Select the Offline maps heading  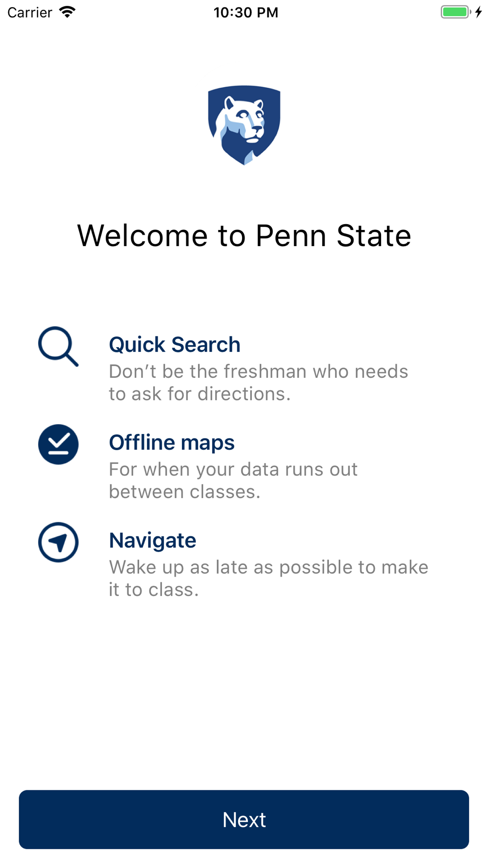[x=172, y=442]
